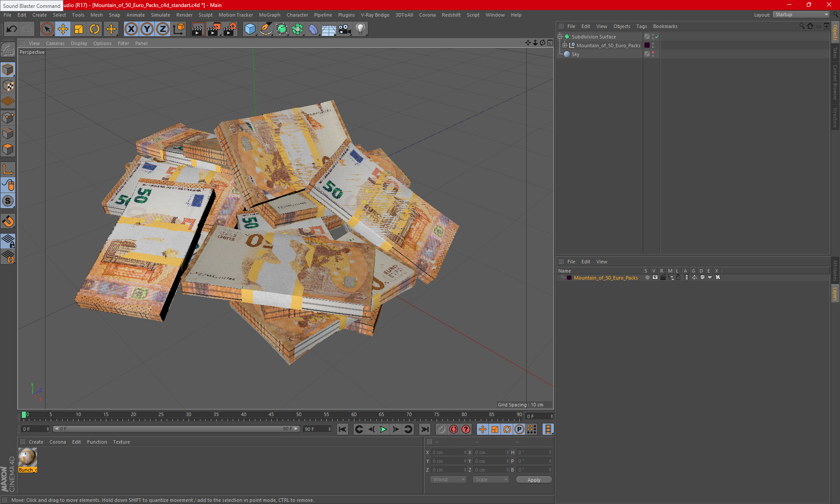The image size is (840, 504).
Task: Render to Picture Viewer
Action: click(x=214, y=29)
